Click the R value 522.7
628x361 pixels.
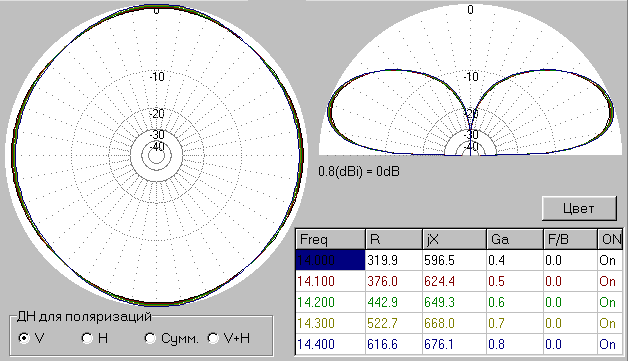point(394,323)
